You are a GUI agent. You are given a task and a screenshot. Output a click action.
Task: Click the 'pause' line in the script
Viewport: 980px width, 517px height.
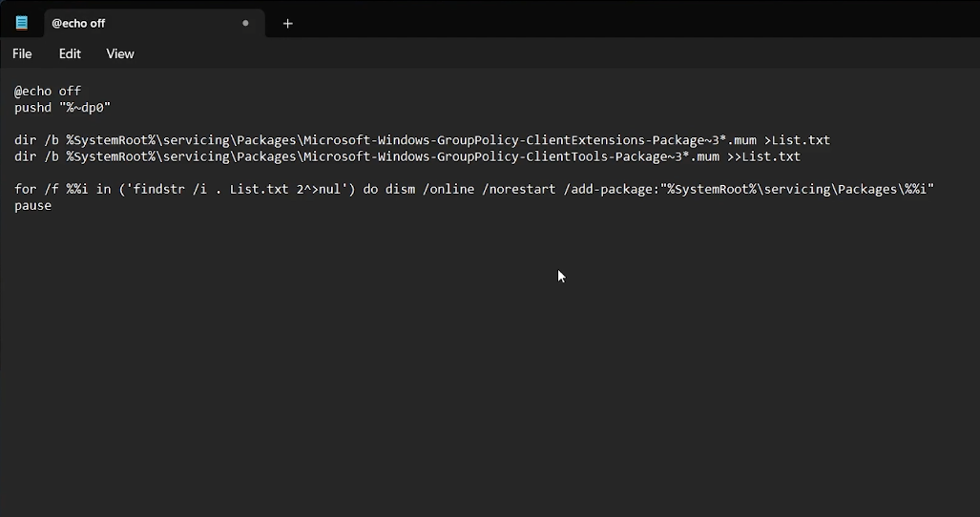(x=33, y=205)
